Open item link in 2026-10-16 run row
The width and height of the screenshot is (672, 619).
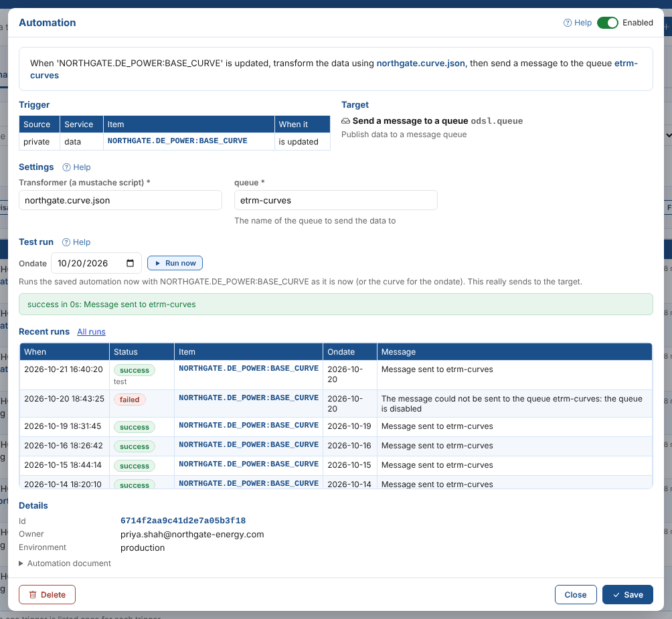[x=248, y=444]
